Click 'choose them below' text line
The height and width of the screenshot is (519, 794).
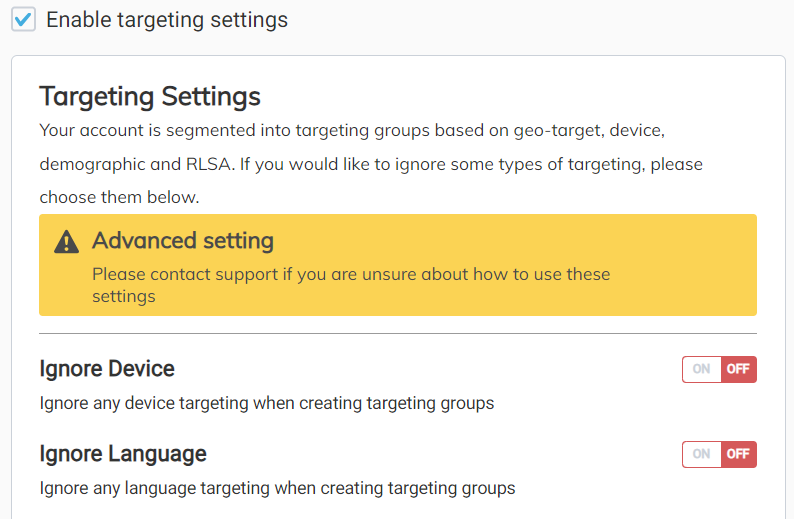119,197
